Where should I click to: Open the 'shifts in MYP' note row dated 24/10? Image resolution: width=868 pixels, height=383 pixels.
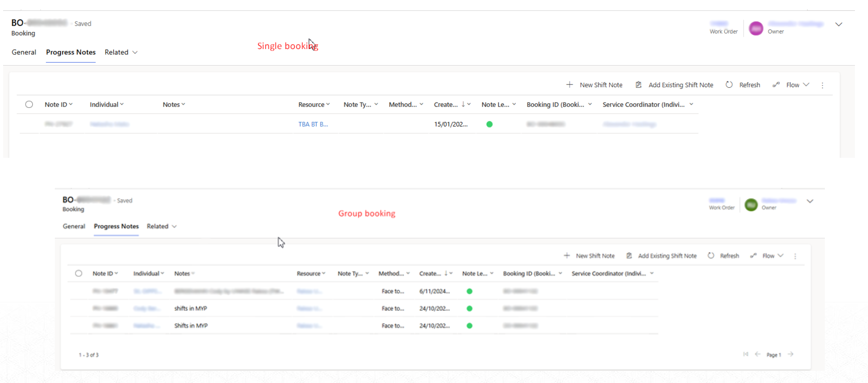coord(190,308)
